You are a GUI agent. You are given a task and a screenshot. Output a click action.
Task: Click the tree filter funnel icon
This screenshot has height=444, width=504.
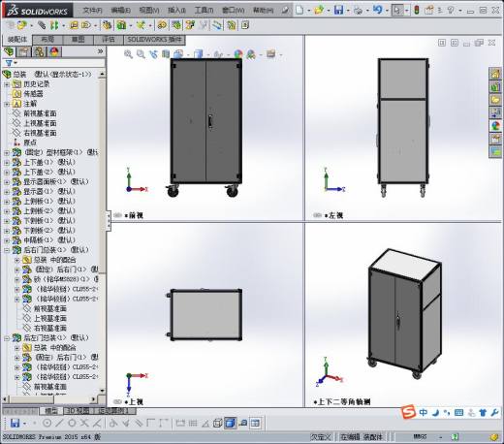9,63
